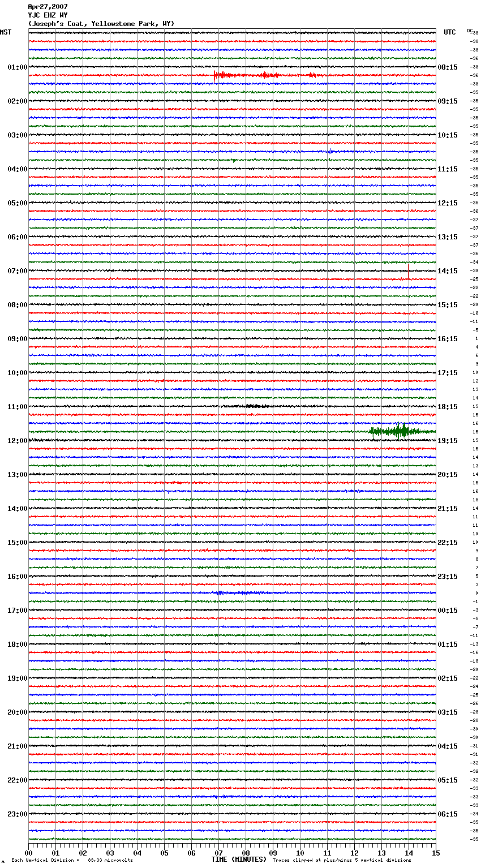
Task: Select the MST label '08:00'
Action: [18, 305]
